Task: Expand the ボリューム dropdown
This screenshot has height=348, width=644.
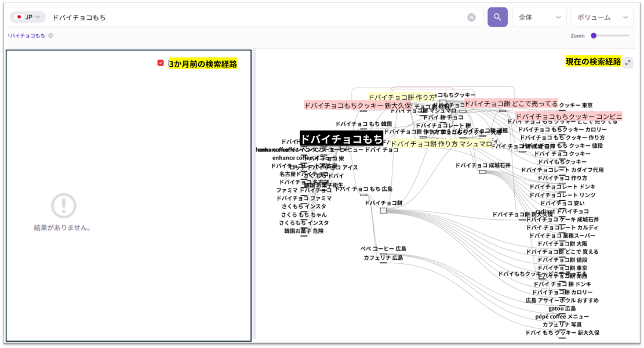Action: 602,17
